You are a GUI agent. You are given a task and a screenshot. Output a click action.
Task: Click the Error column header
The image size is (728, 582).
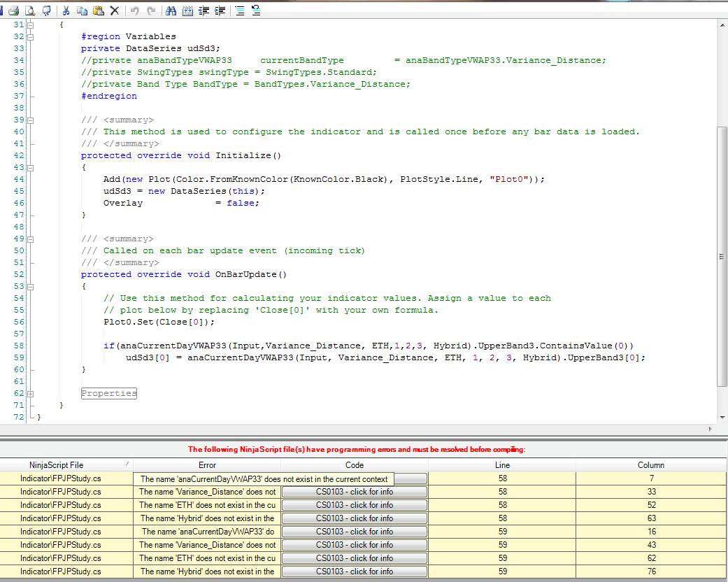pyautogui.click(x=207, y=465)
